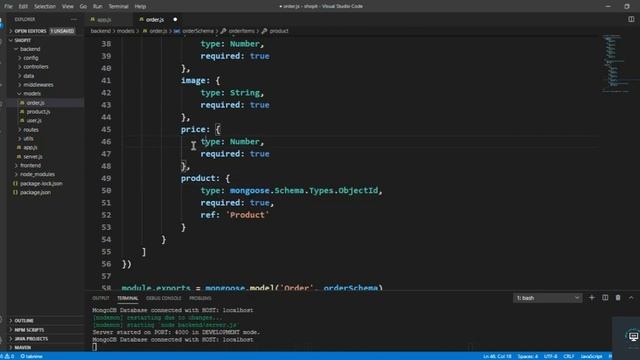Click models in breadcrumb path
Image resolution: width=640 pixels, height=360 pixels.
click(x=126, y=31)
